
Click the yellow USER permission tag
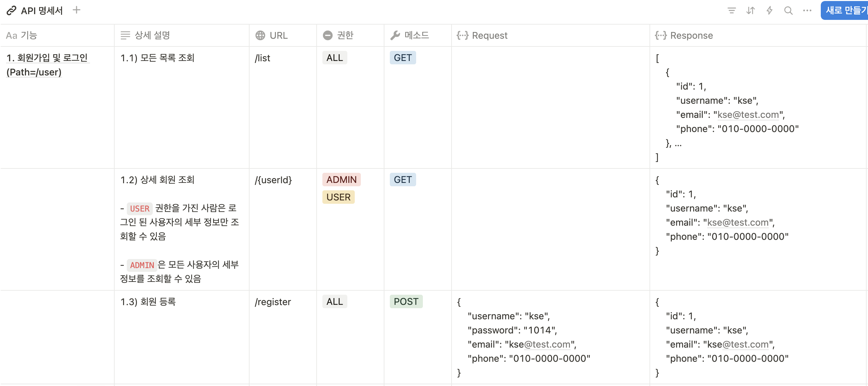[338, 197]
